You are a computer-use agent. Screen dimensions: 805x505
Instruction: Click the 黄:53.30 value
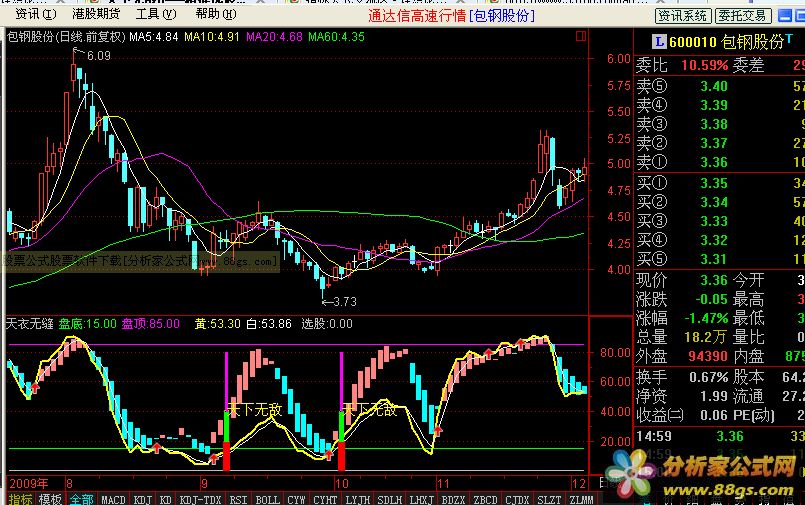[x=217, y=324]
